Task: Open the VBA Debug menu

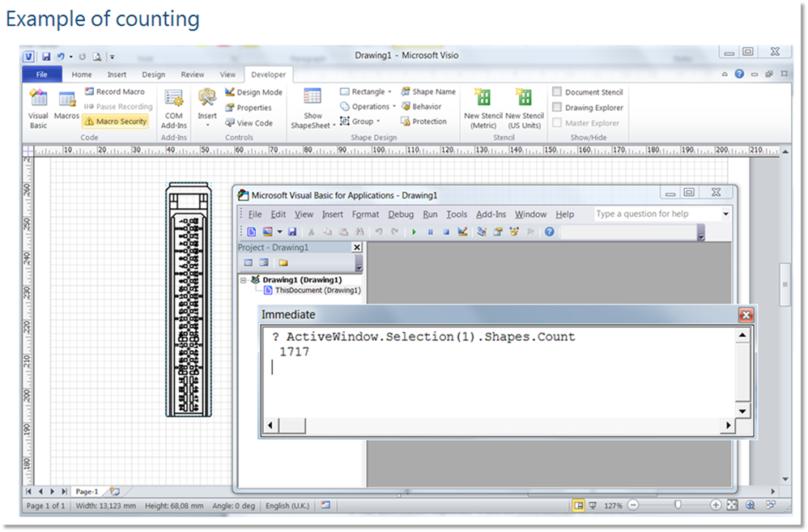Action: point(401,215)
